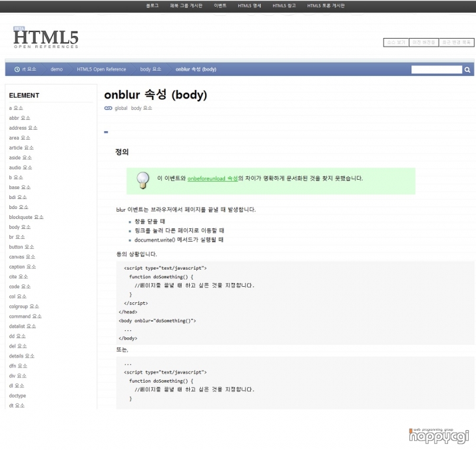Go to HTML5 Open Reference in the breadcrumb
Viewport: 476px width, 450px height.
[101, 69]
